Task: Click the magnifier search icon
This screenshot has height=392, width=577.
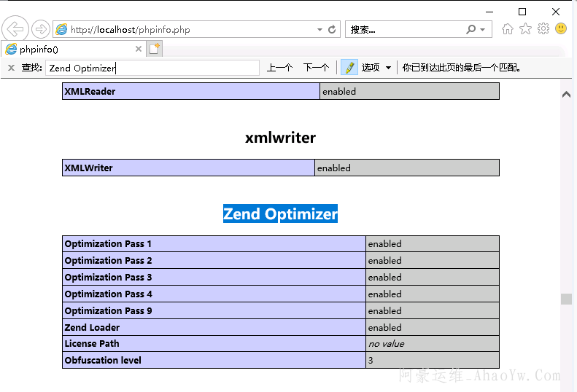Action: click(x=471, y=30)
